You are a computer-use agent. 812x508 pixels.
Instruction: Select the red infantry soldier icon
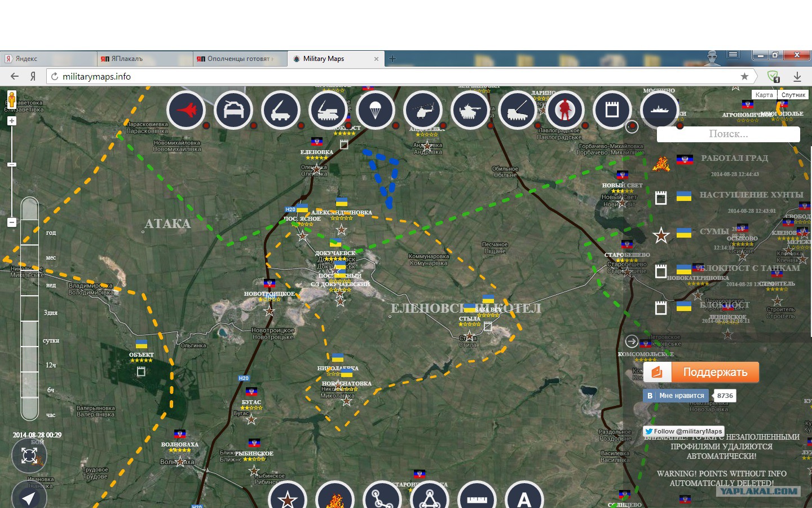(x=564, y=110)
